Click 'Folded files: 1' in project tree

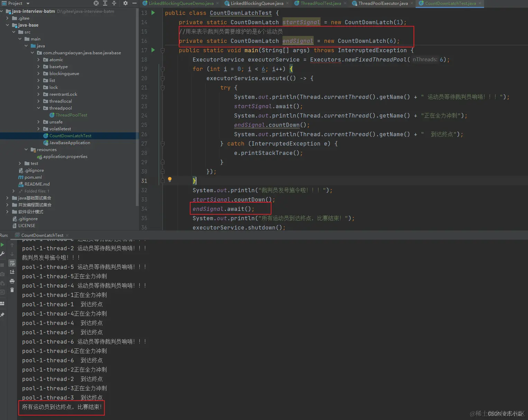[x=37, y=191]
